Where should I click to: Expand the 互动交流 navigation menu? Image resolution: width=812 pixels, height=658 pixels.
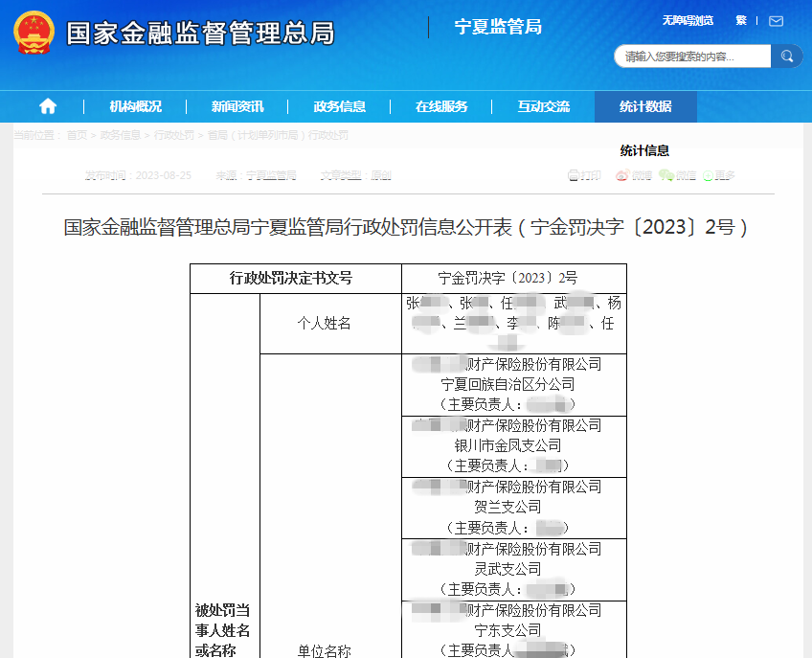544,106
